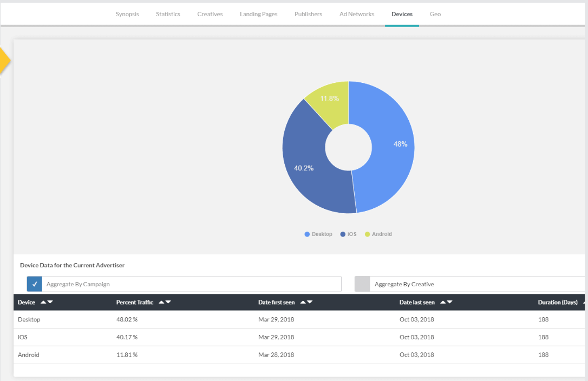Click Percent Traffic ascending sort arrow
The width and height of the screenshot is (588, 381).
(x=161, y=302)
